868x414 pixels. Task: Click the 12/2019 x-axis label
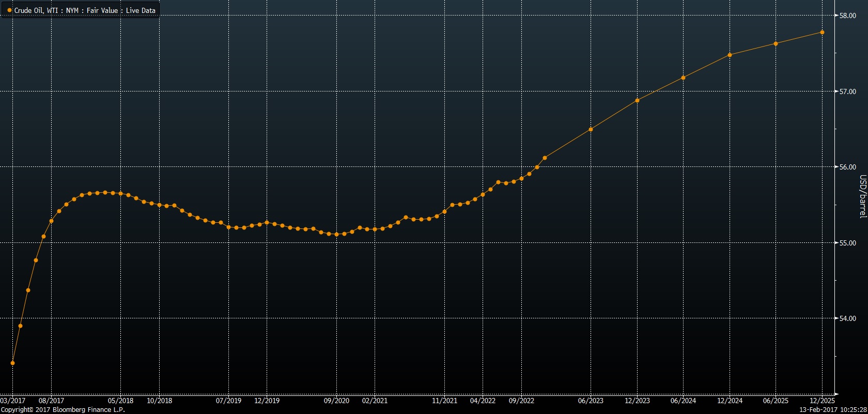click(267, 401)
